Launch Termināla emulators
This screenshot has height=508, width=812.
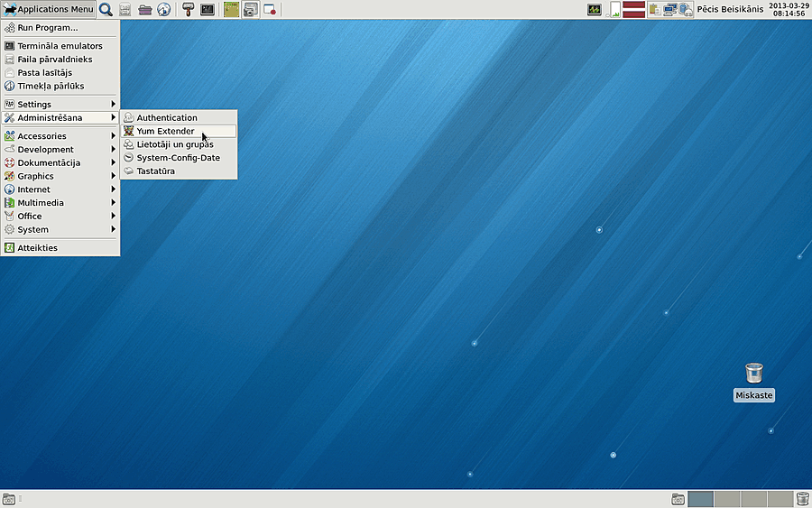point(60,46)
